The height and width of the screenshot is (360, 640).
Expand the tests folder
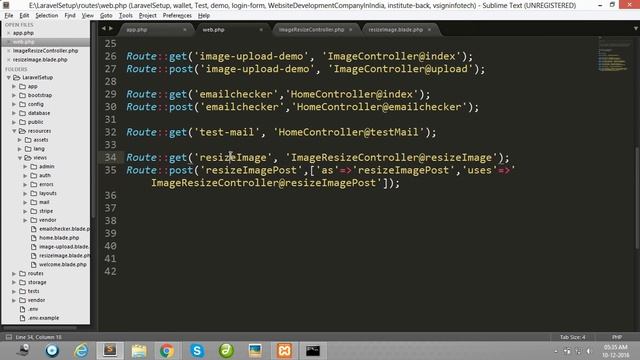click(x=14, y=291)
